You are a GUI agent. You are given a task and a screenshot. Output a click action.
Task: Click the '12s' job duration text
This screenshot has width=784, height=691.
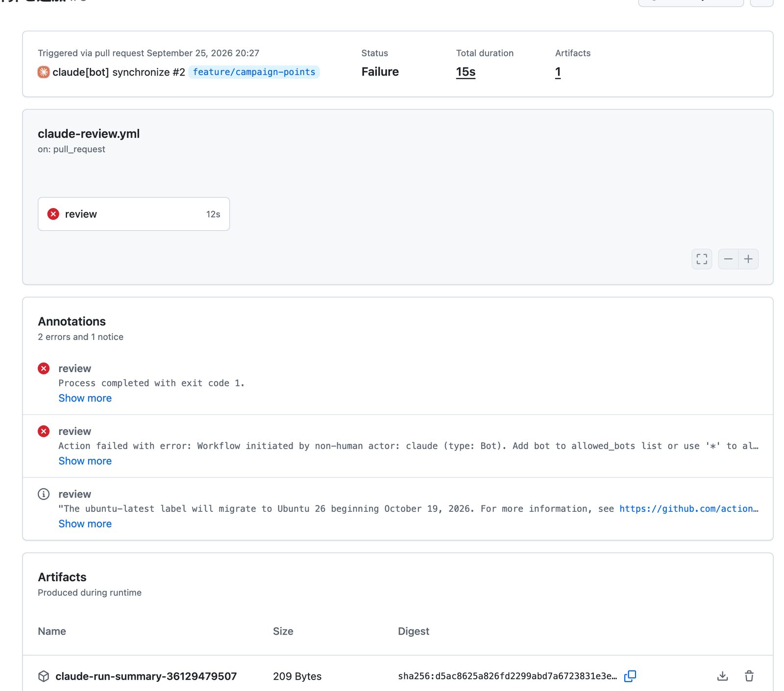point(213,214)
